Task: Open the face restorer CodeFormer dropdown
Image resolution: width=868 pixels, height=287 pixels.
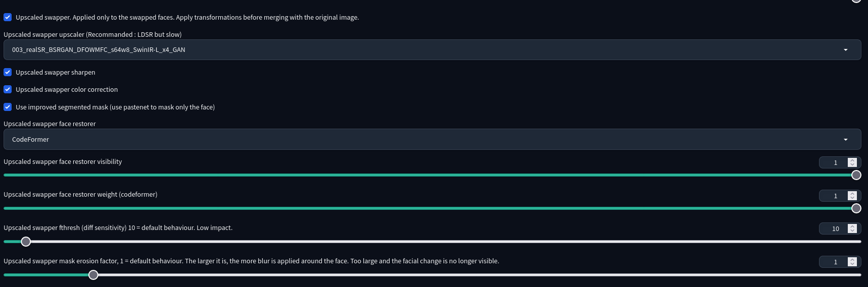Action: [x=432, y=139]
